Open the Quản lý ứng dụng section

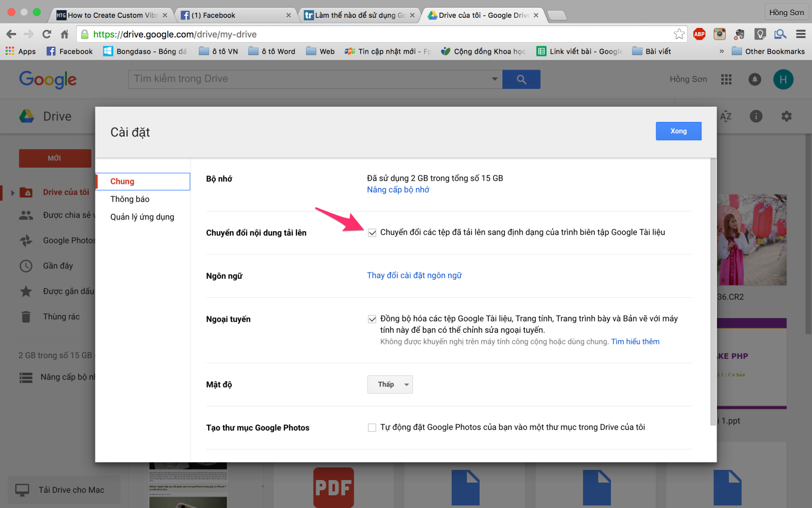click(142, 216)
